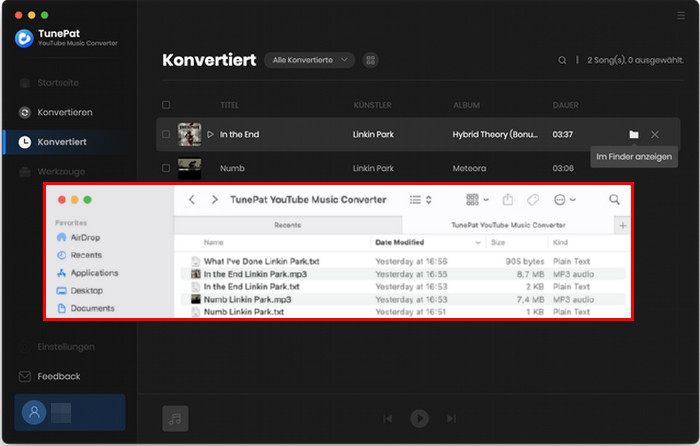Open Finder group-by dropdown

[x=477, y=200]
